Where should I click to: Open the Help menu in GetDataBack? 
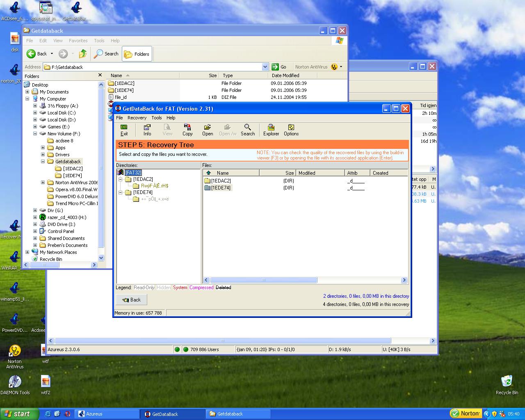[171, 118]
